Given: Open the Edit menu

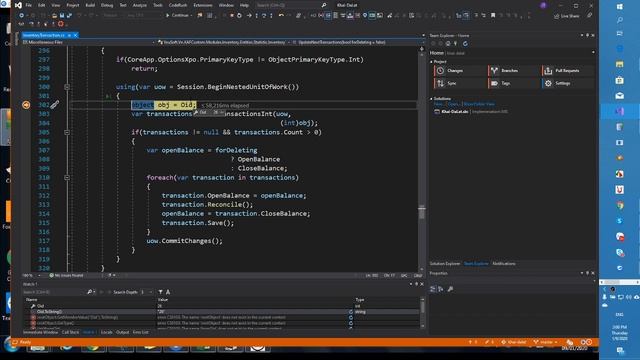Looking at the screenshot, I should pyautogui.click(x=42, y=5).
